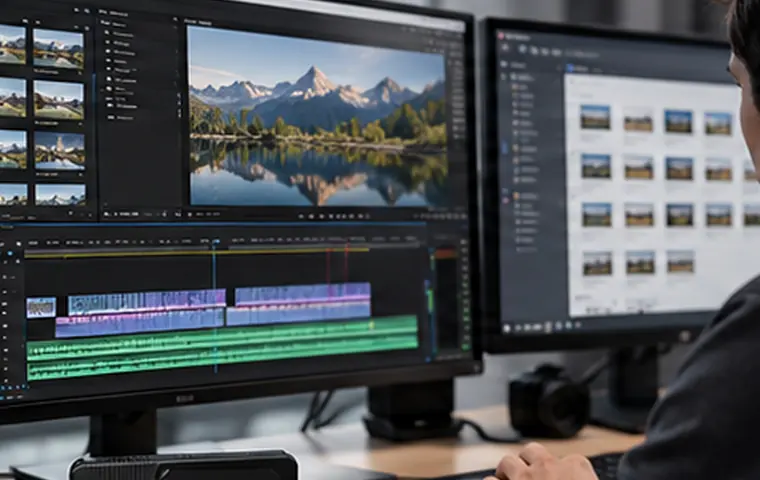Open third thumbnail in right monitor's second row
The width and height of the screenshot is (760, 480).
point(679,168)
